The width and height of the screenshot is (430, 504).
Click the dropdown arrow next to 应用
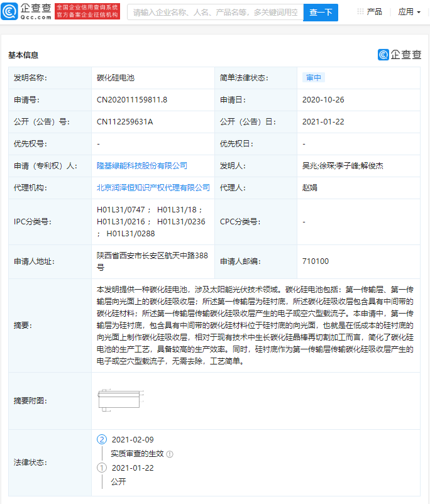pos(419,13)
